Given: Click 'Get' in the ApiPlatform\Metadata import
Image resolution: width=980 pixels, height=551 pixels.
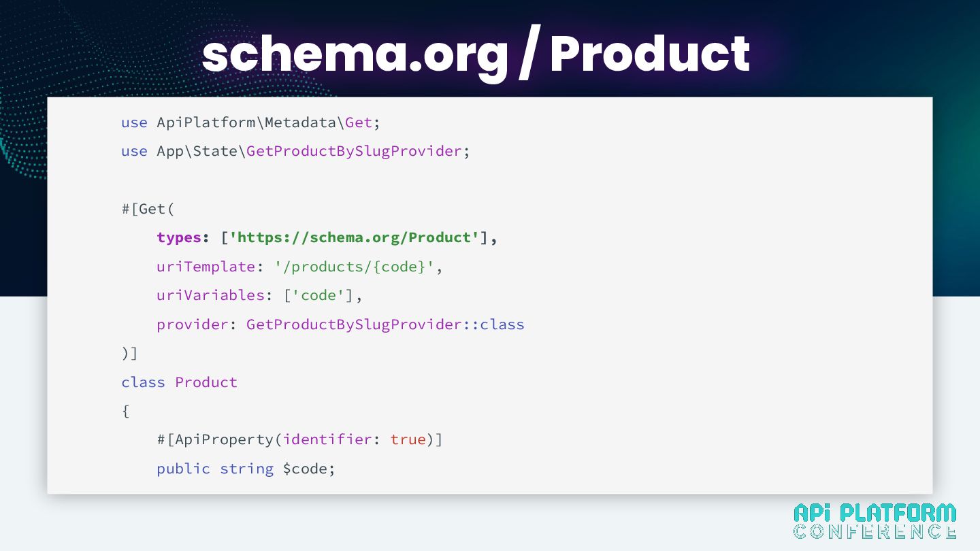Looking at the screenshot, I should pos(359,122).
